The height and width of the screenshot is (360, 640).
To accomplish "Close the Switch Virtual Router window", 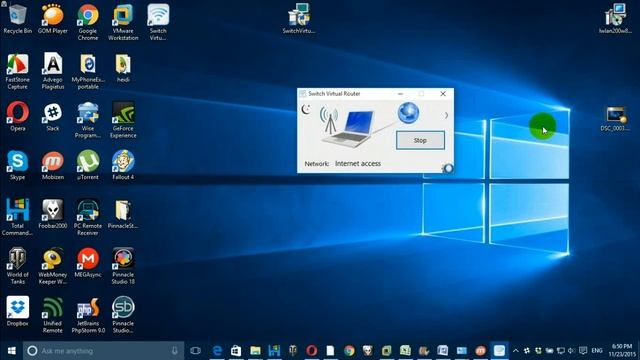I will click(x=443, y=94).
